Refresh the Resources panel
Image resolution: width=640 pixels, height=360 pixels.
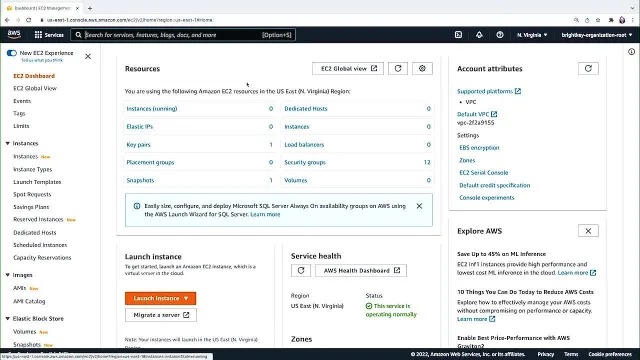click(x=398, y=69)
